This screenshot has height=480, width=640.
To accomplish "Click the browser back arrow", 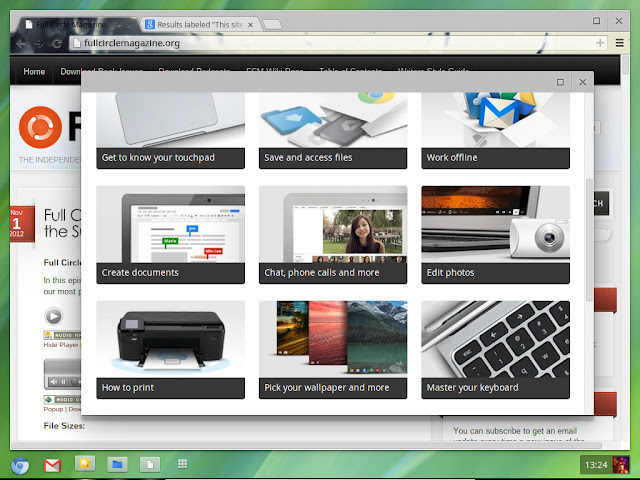I will point(21,43).
